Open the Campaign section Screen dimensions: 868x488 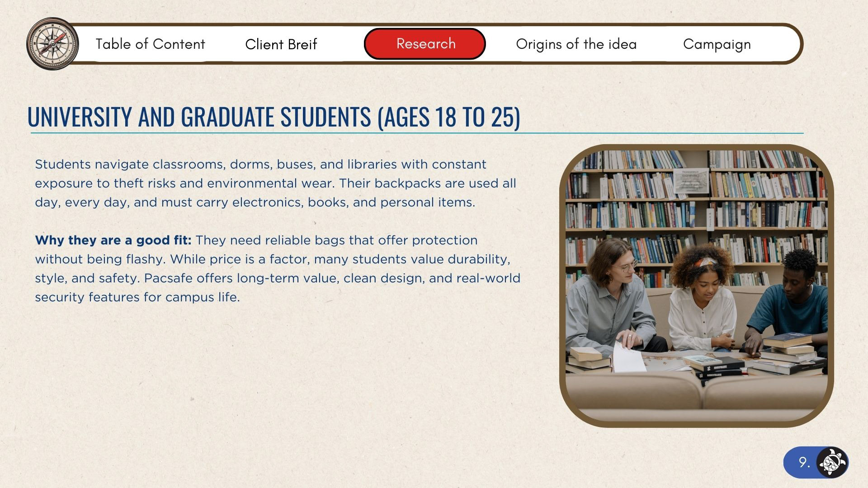tap(717, 44)
